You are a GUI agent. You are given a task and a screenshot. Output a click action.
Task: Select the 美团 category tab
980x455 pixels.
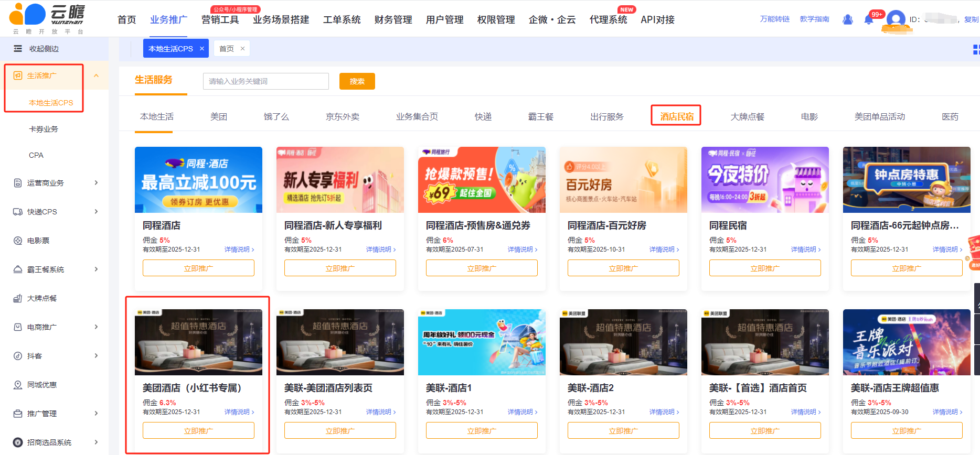tap(219, 116)
